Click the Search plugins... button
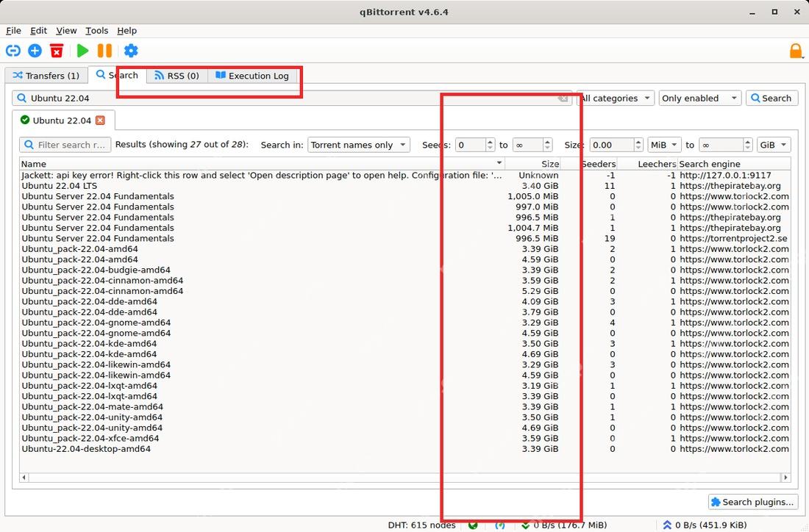 click(x=753, y=502)
